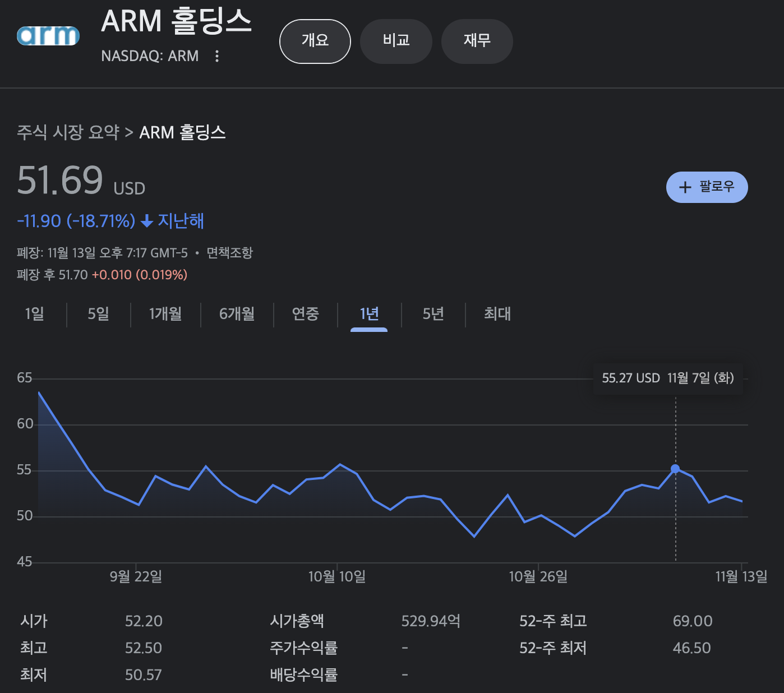The width and height of the screenshot is (784, 693).
Task: Click the highlighted chart data point dot
Action: 675,469
